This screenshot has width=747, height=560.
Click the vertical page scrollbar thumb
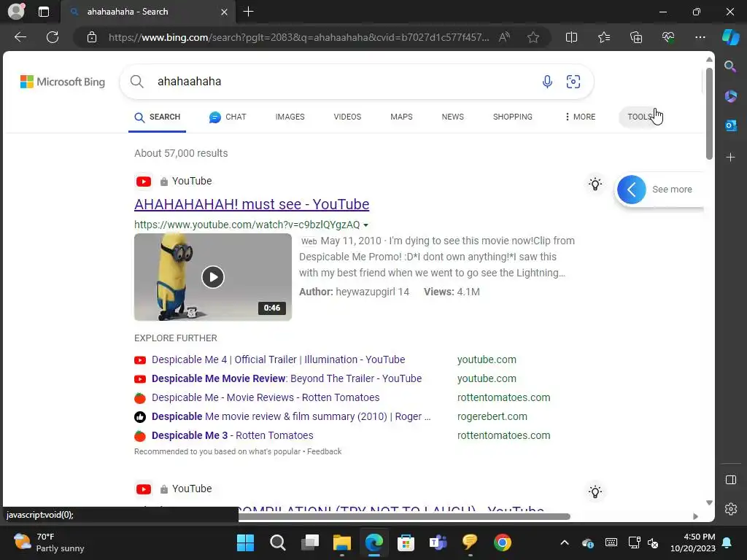pos(709,113)
